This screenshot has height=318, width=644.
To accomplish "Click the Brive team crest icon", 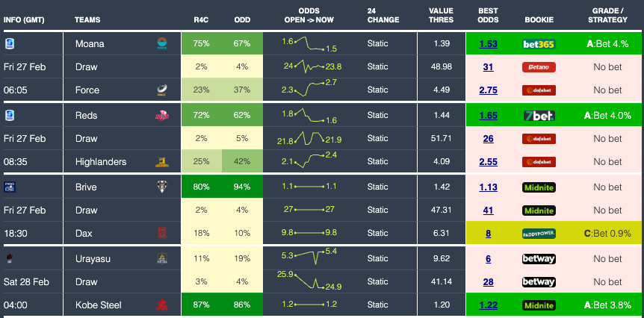I will tap(161, 187).
